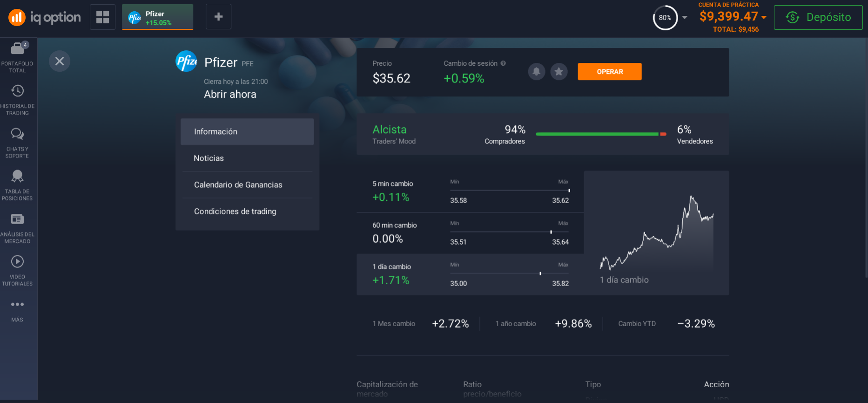Open practice account balance $9,399.47 dropdown

(x=733, y=16)
